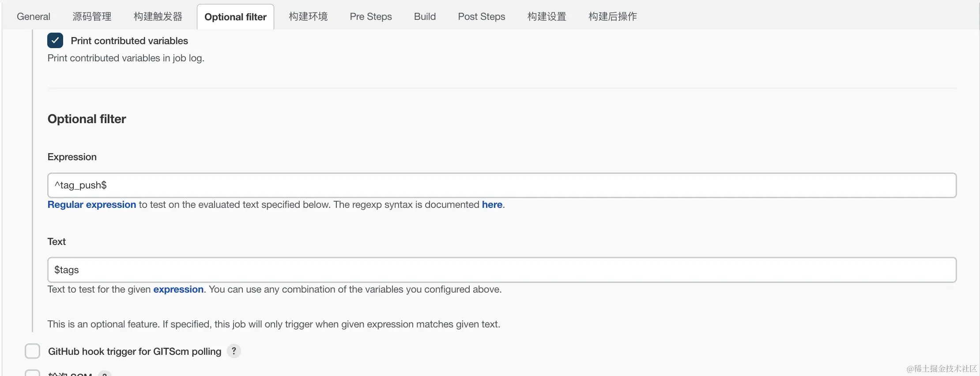The height and width of the screenshot is (376, 980).
Task: Click the regexp syntax 'here' link
Action: 492,205
